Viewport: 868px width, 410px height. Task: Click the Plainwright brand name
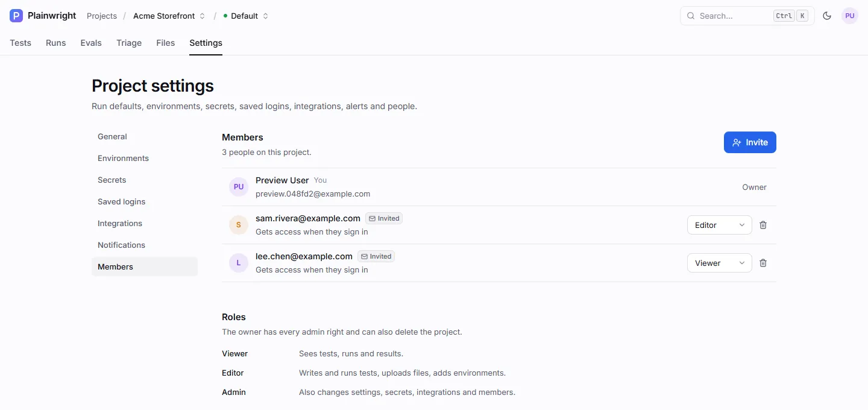coord(52,16)
